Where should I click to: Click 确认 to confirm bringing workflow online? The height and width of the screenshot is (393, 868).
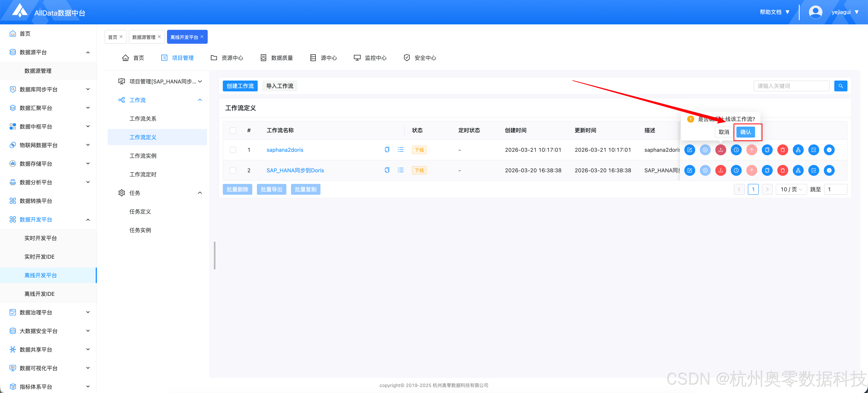point(745,132)
